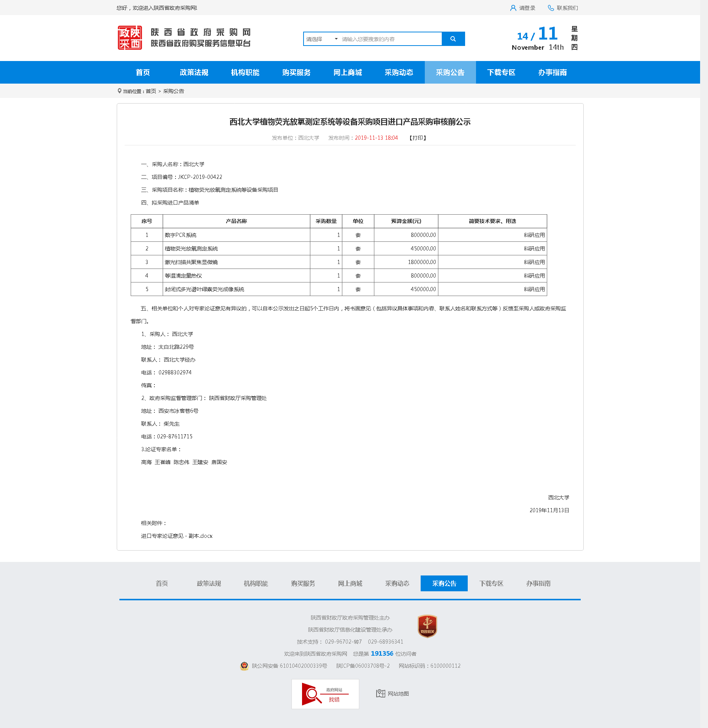Open 下载专区 in the top navigation bar
Image resolution: width=708 pixels, height=728 pixels.
[x=501, y=72]
